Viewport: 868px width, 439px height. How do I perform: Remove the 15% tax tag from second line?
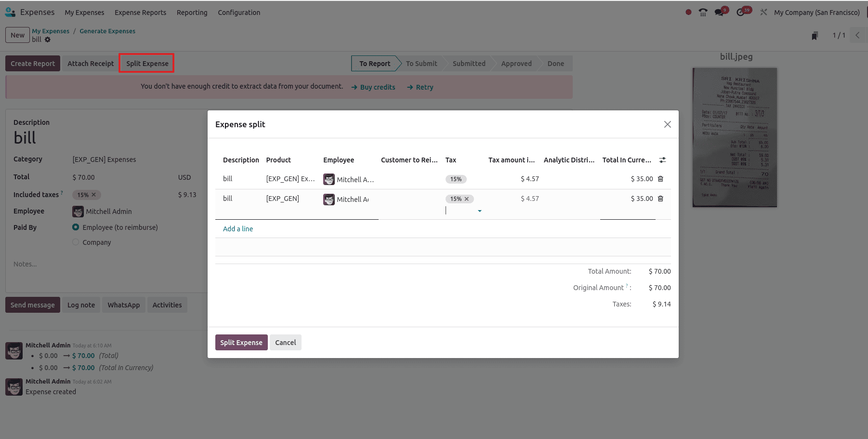tap(466, 199)
